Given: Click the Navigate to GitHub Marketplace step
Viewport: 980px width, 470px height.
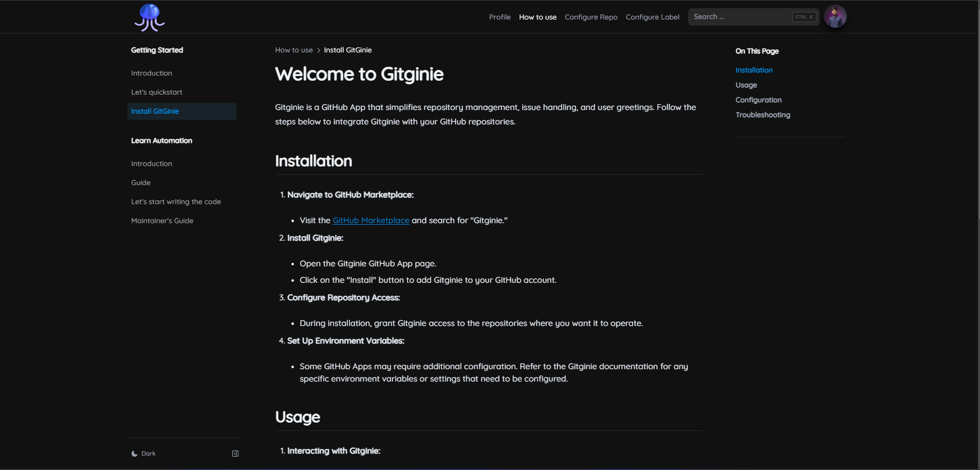Looking at the screenshot, I should 350,194.
